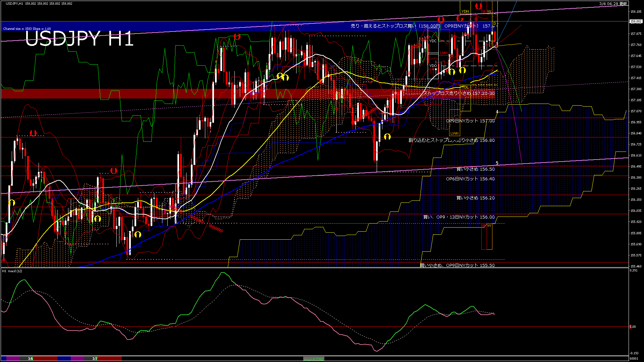Viewport: 644px width, 362px height.
Task: Click the yellow YDH level label
Action: pos(465,11)
